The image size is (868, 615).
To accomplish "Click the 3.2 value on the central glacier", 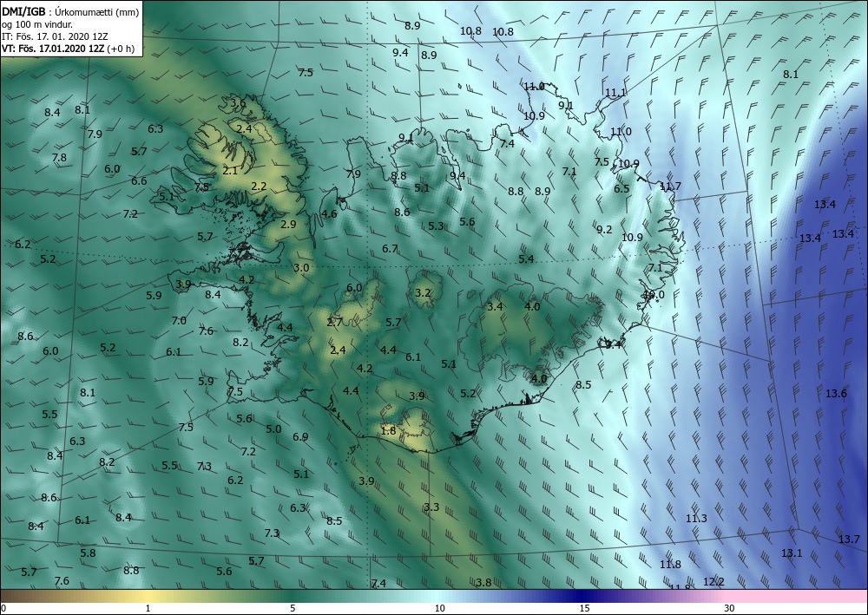I will pyautogui.click(x=423, y=292).
